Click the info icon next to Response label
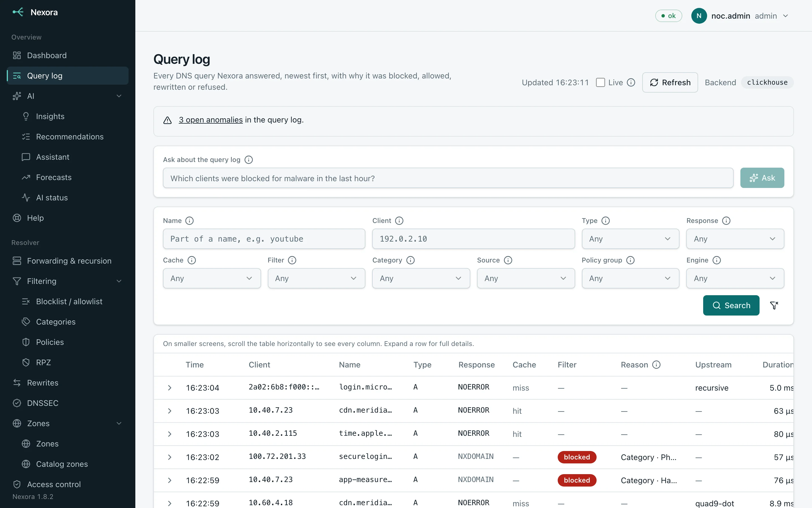 (726, 221)
